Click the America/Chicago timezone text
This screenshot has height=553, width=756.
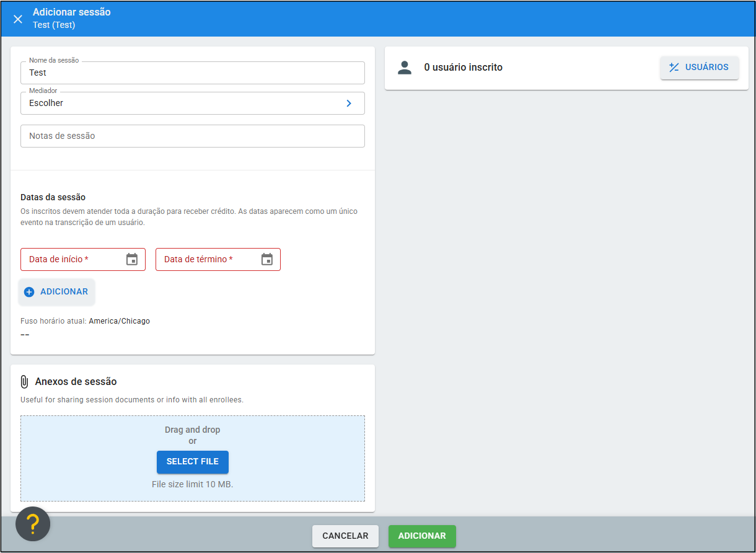[x=119, y=321]
